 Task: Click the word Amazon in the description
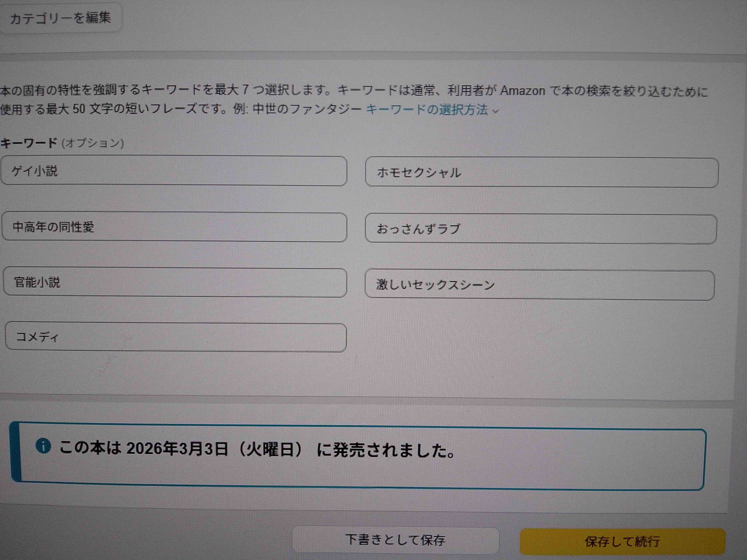[522, 91]
